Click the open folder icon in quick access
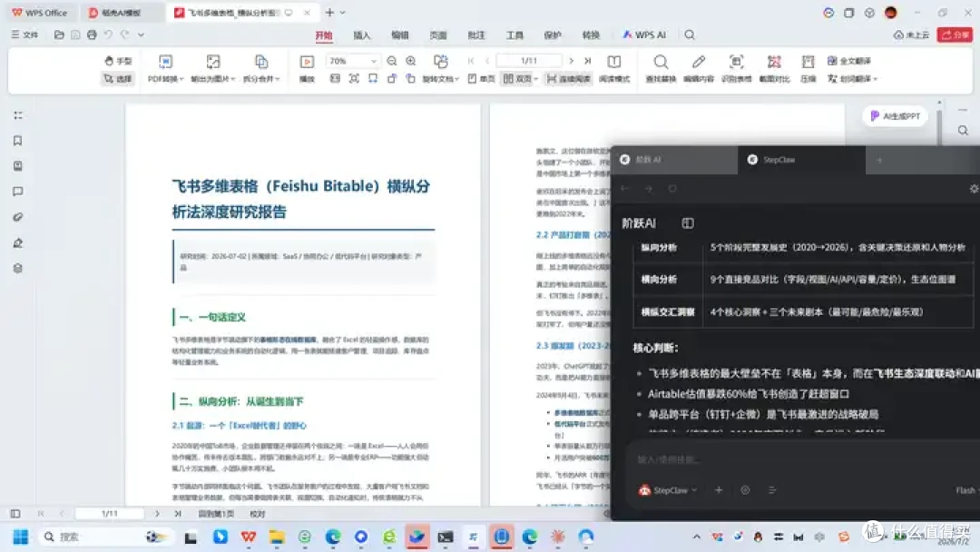 pyautogui.click(x=59, y=35)
